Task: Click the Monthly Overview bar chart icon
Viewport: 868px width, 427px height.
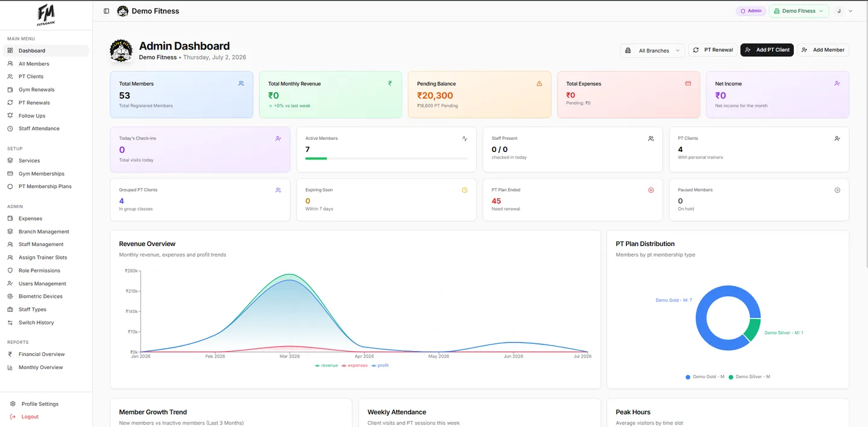Action: [x=10, y=367]
